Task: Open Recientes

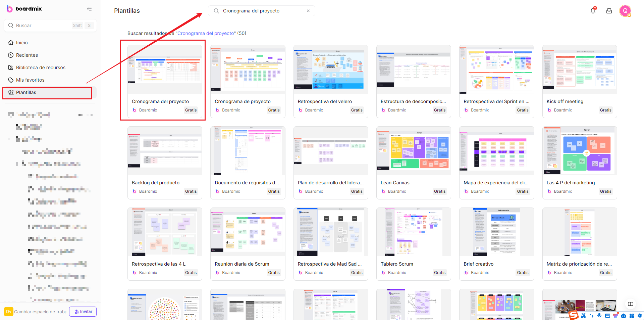Action: [x=23, y=55]
